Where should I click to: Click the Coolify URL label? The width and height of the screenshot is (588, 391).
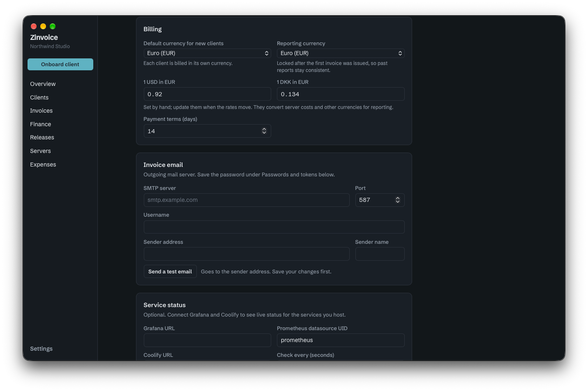pos(158,355)
